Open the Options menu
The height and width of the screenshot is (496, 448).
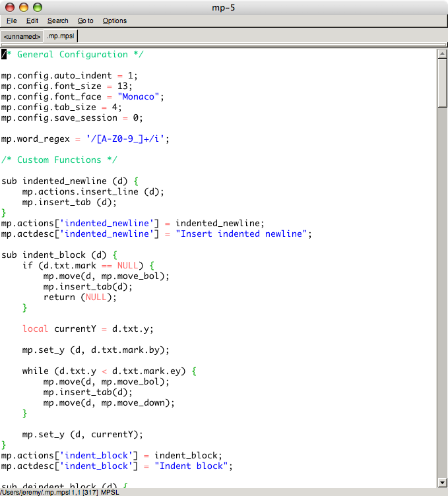(115, 21)
